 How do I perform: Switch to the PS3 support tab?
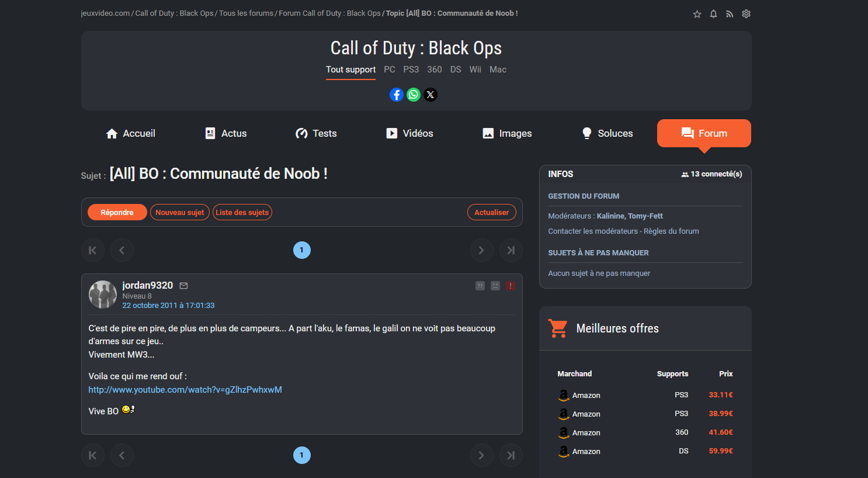(x=411, y=70)
